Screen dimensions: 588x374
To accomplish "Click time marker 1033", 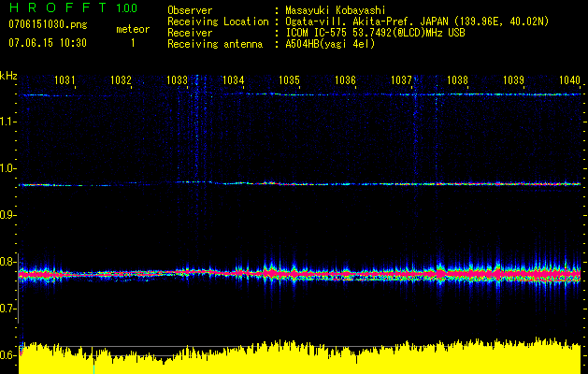I will tap(177, 80).
